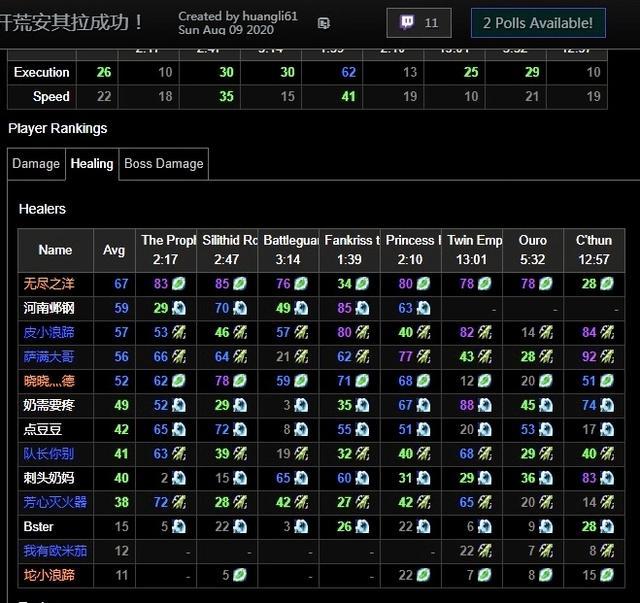Click druid icon beside 坨小浪蹄's 15 C'thun score
This screenshot has width=640, height=603.
pyautogui.click(x=607, y=575)
